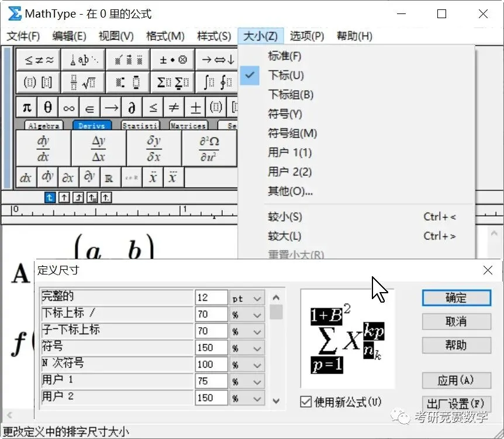Close the 定义尺寸 dialog
Screen dimensions: 504x439
pyautogui.click(x=488, y=270)
